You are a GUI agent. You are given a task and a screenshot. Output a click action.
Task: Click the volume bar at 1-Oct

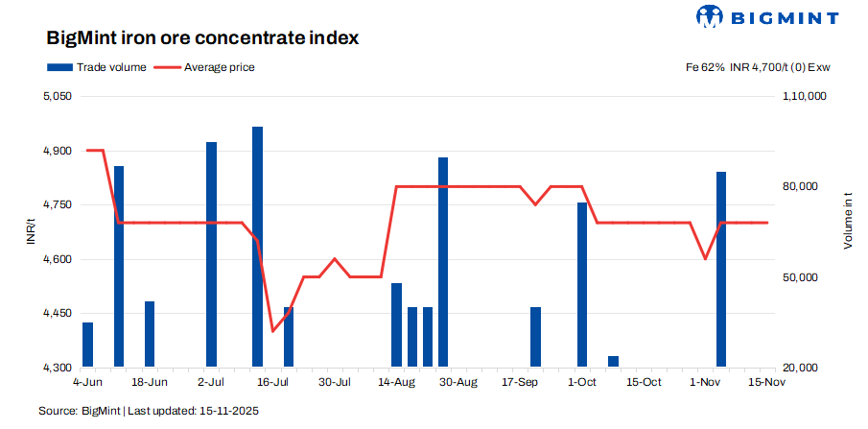coord(581,284)
